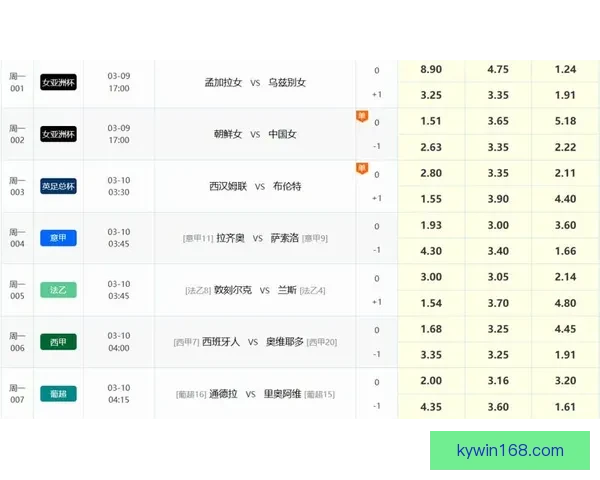Choose handicap odds 1.61 in match 007

(x=565, y=407)
